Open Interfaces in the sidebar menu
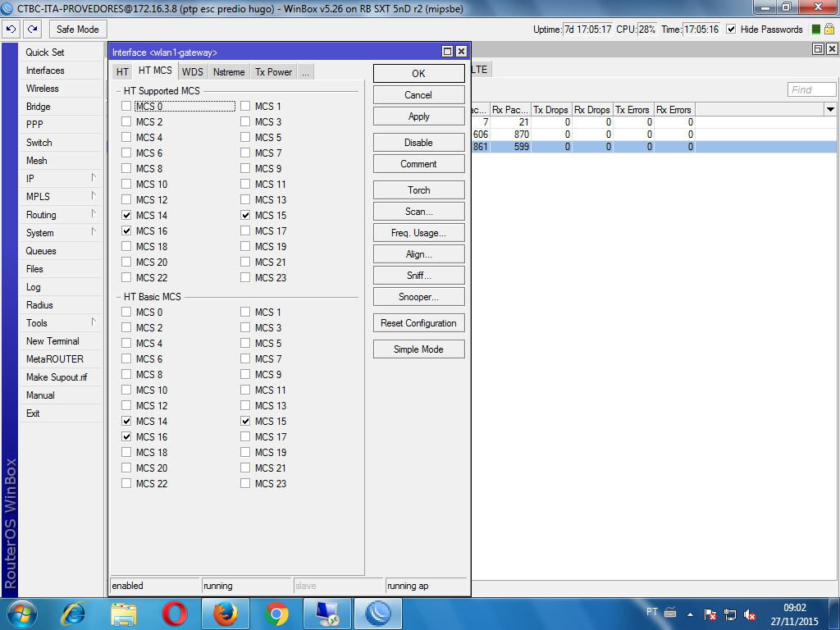Screen dimensions: 840x630 point(61,71)
